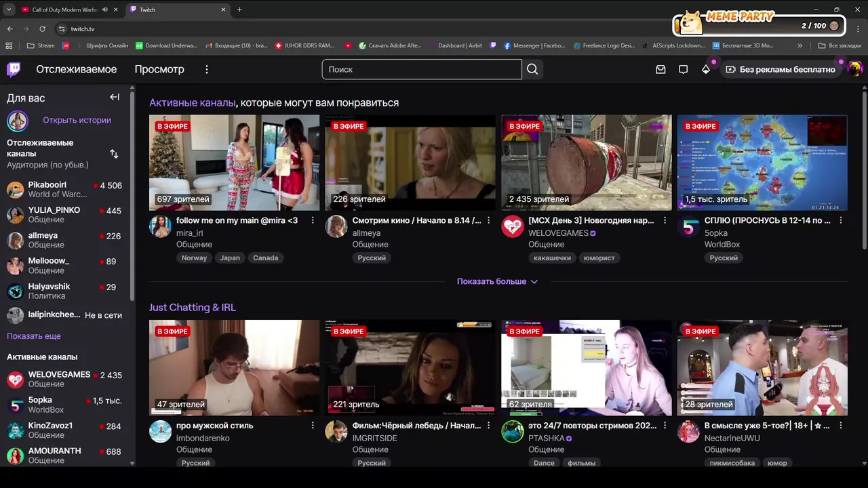Click the mira_irl channel avatar

coord(161,226)
